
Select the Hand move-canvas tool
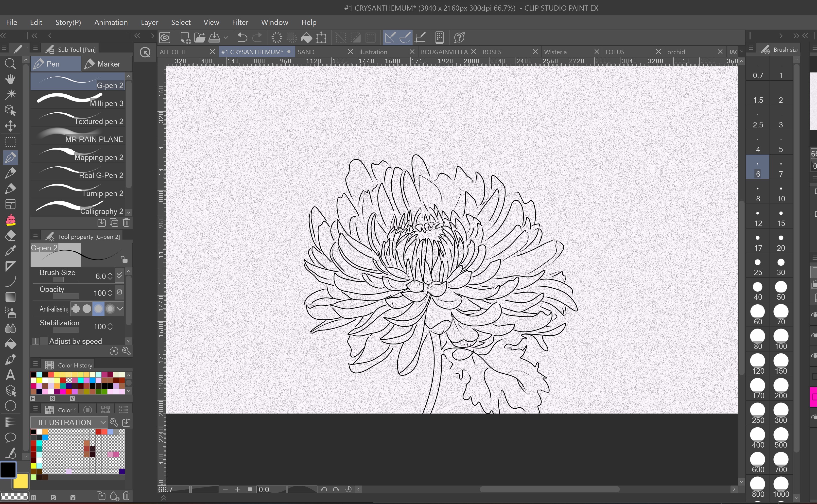coord(10,79)
